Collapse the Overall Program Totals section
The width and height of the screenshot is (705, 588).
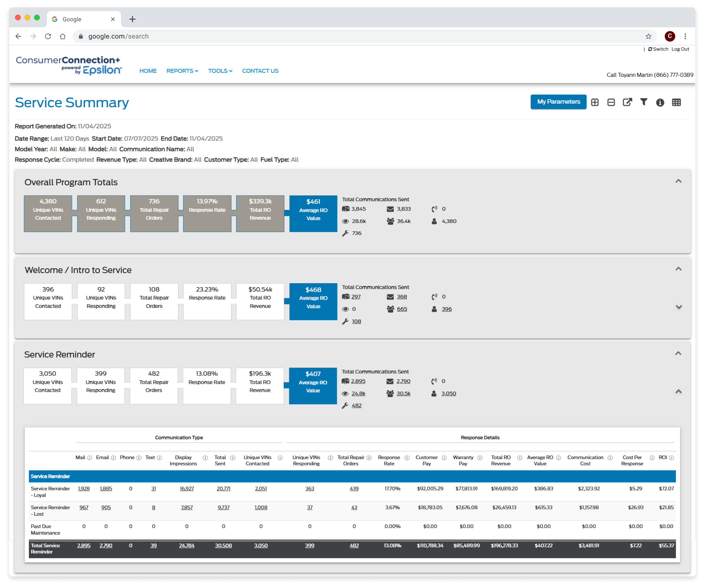679,181
